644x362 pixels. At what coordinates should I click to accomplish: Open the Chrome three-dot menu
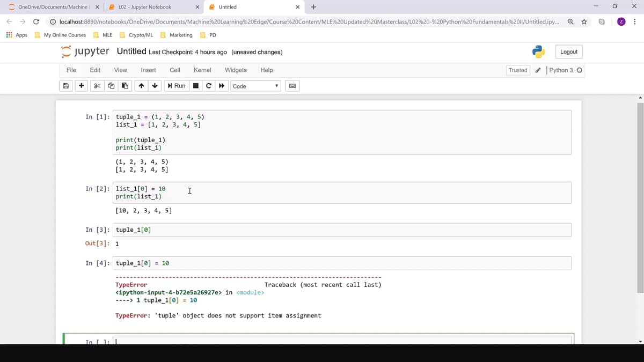click(x=635, y=22)
